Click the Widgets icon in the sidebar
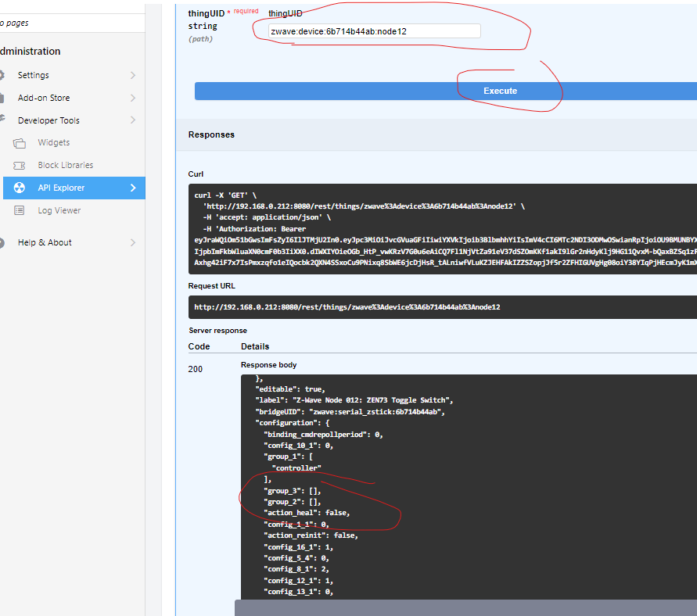Image resolution: width=697 pixels, height=616 pixels. (x=20, y=143)
